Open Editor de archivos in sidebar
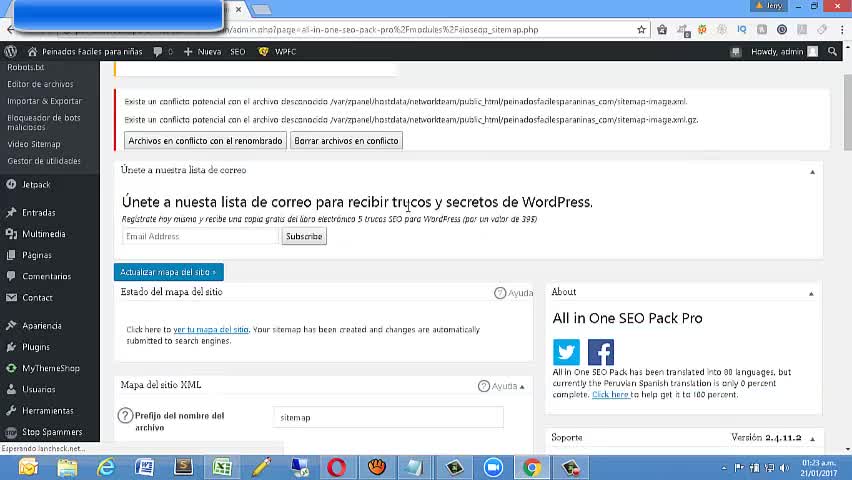Screen dimensions: 852x480 tap(40, 84)
